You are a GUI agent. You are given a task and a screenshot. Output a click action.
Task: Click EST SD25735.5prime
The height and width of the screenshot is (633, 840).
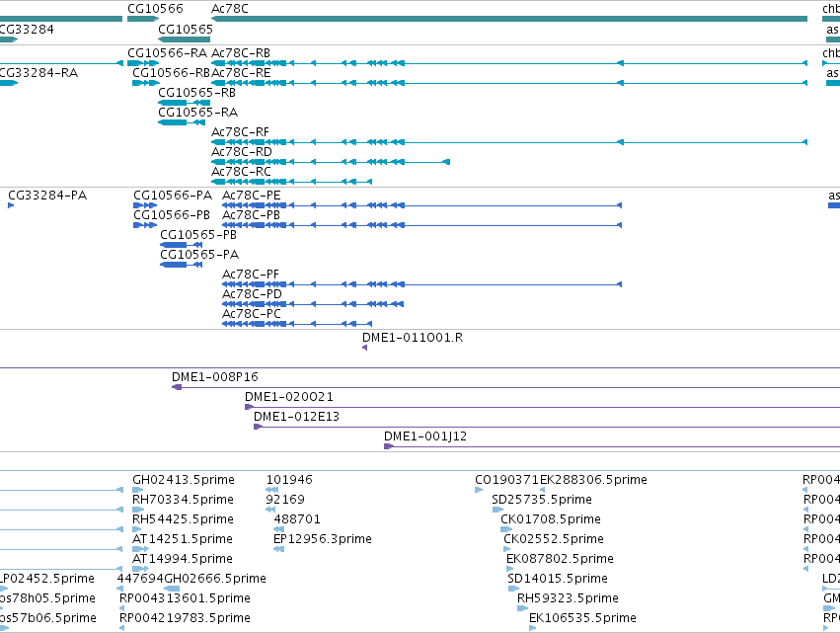click(x=497, y=510)
